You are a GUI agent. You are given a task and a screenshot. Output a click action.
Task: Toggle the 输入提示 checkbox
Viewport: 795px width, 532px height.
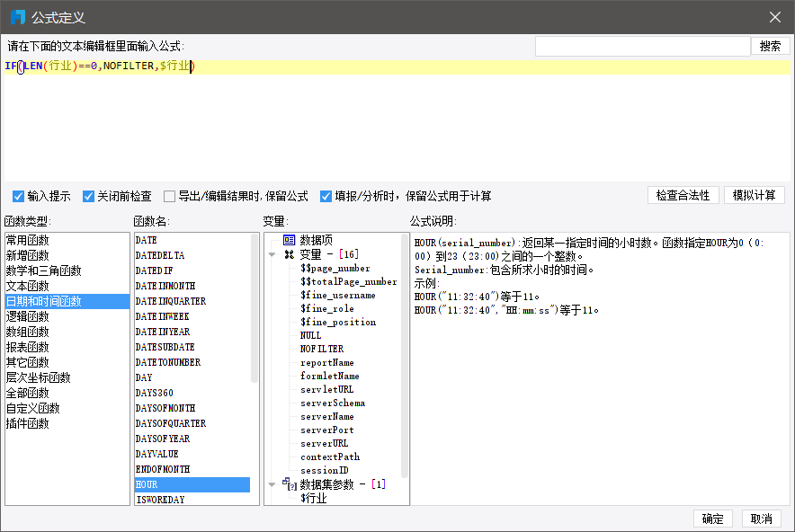19,196
